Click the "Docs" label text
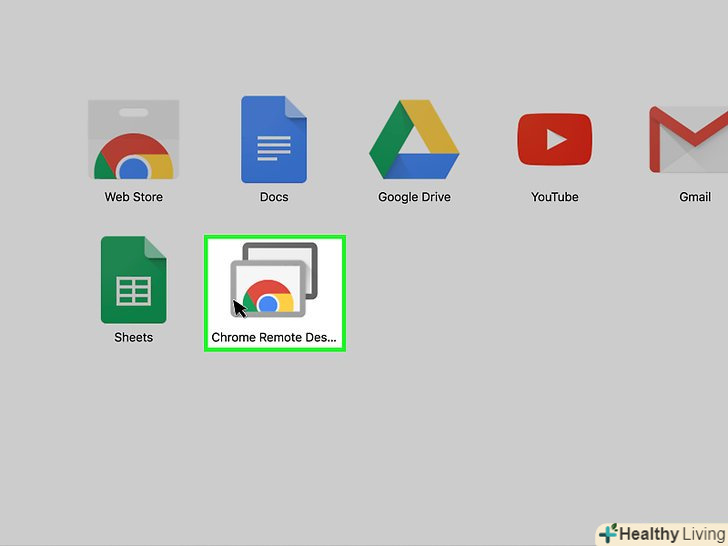This screenshot has height=546, width=728. click(274, 197)
